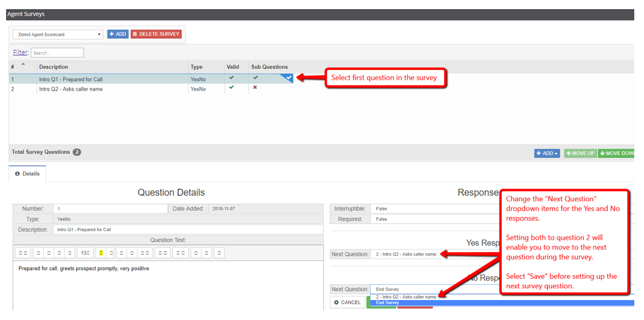Click the blue selected-row corner check icon
This screenshot has height=320, width=644.
[x=289, y=77]
